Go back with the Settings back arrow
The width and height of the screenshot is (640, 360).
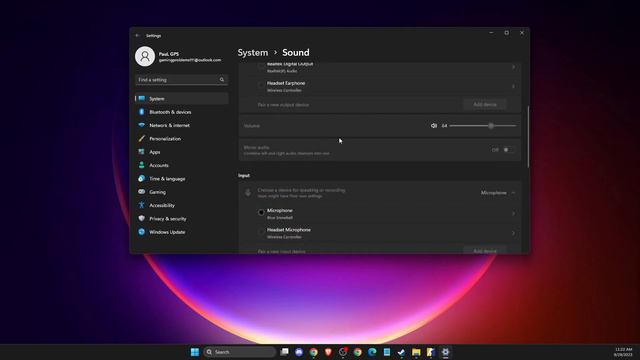pyautogui.click(x=138, y=36)
